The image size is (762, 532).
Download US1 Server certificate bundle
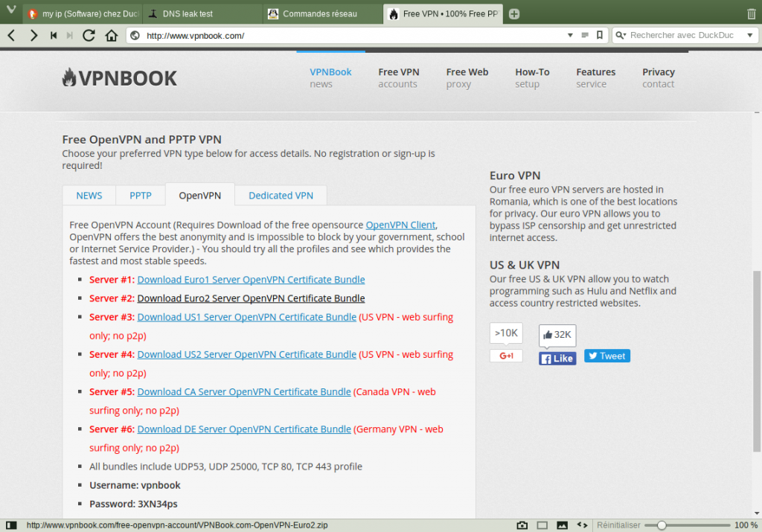tap(246, 317)
